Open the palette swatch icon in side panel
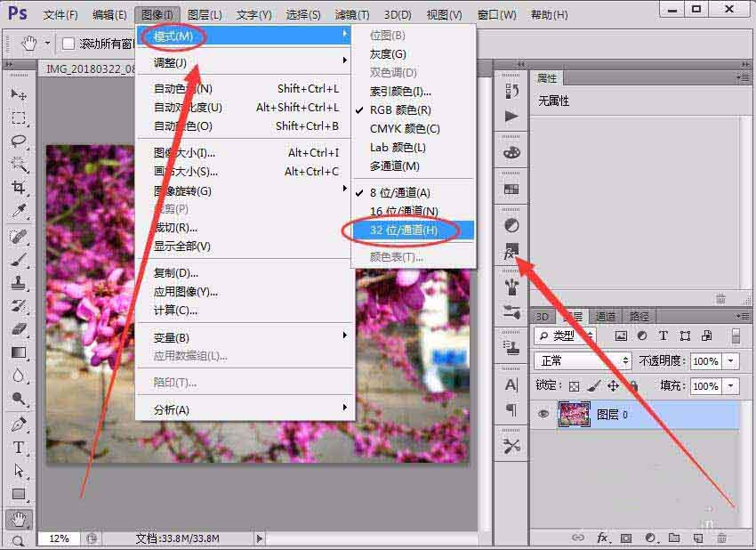 [511, 153]
